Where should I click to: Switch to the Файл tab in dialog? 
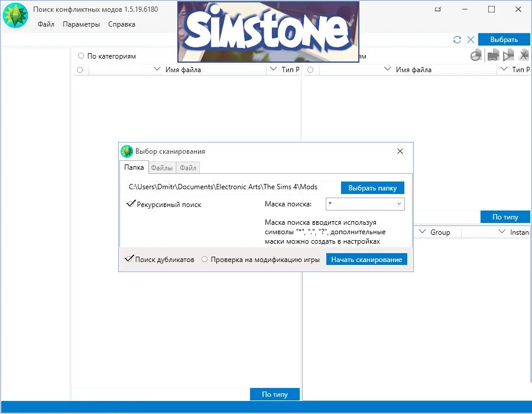(x=188, y=167)
